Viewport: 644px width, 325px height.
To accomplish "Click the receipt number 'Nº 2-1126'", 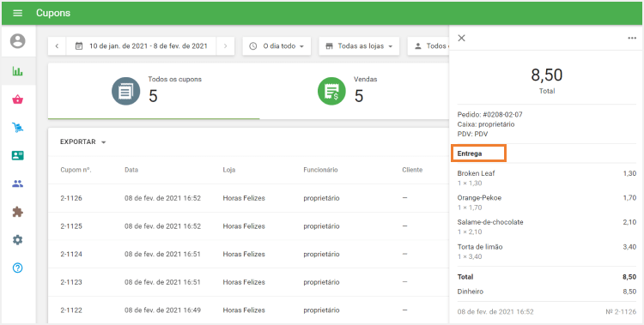I will click(621, 312).
